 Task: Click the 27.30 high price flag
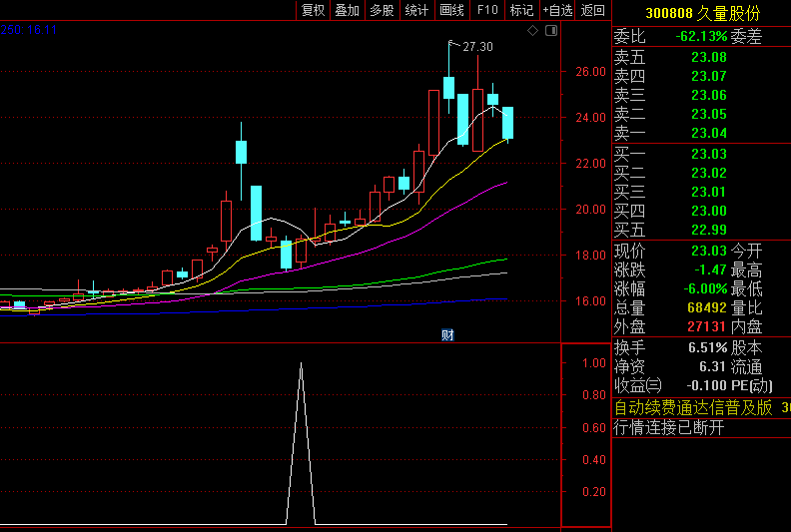[x=477, y=47]
